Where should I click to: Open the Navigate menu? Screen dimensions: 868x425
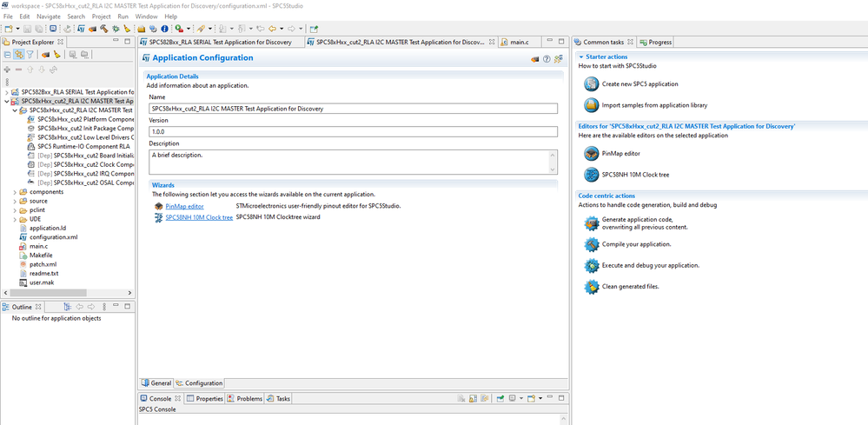tap(48, 17)
